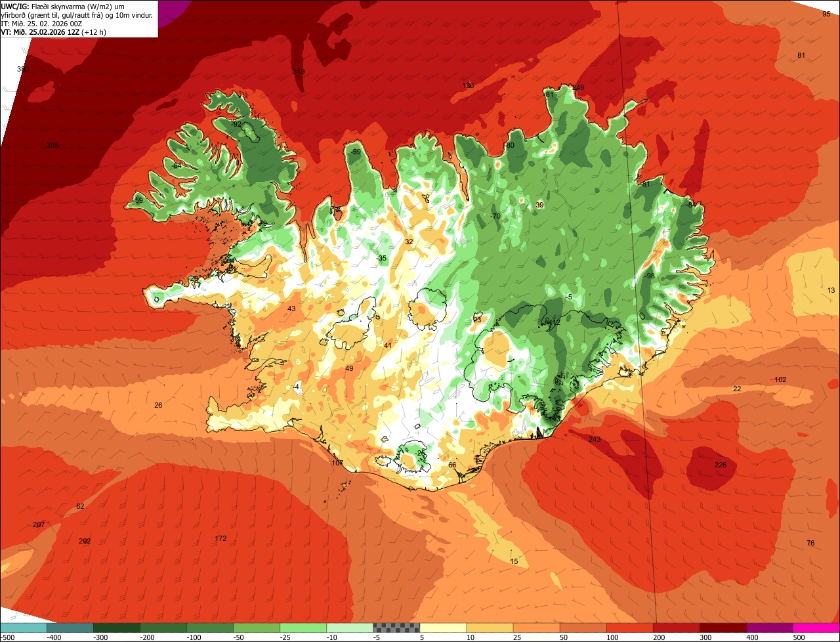Click the map value 49 in southwest Iceland
Viewport: 840px width, 642px height.
[x=349, y=368]
